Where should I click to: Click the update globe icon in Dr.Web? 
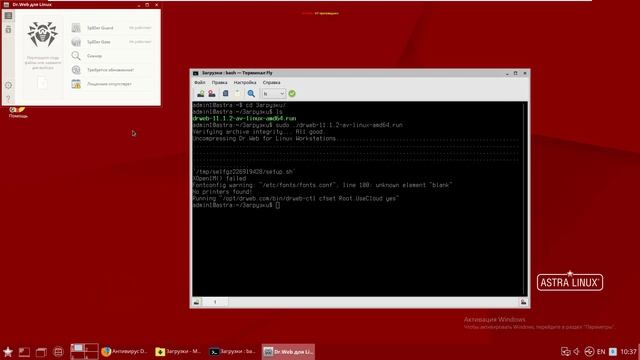click(76, 70)
